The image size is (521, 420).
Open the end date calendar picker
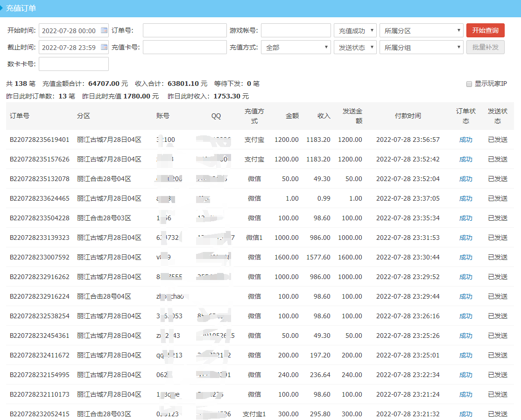(105, 47)
